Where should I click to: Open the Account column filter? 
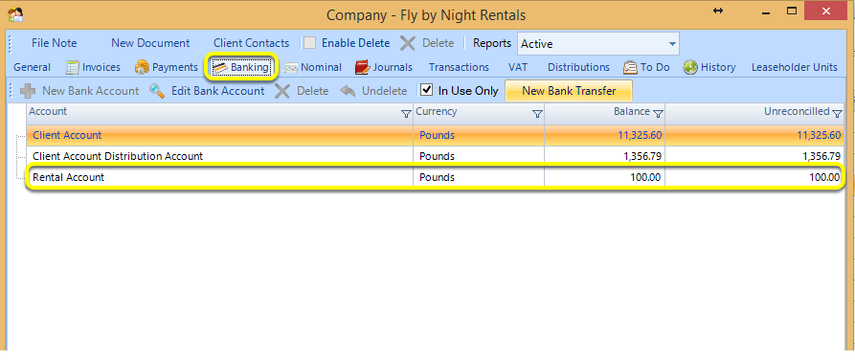pos(406,114)
